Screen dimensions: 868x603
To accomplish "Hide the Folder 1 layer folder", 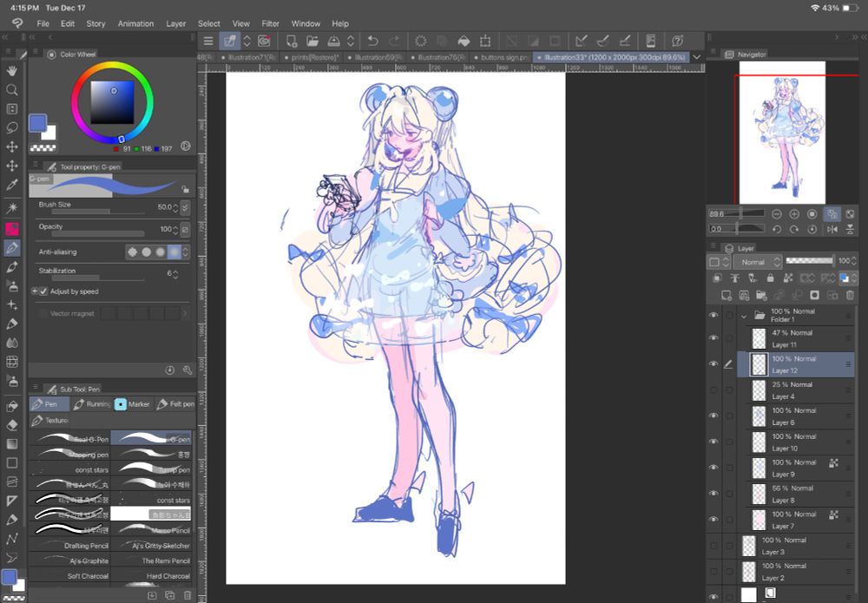I will (x=713, y=315).
